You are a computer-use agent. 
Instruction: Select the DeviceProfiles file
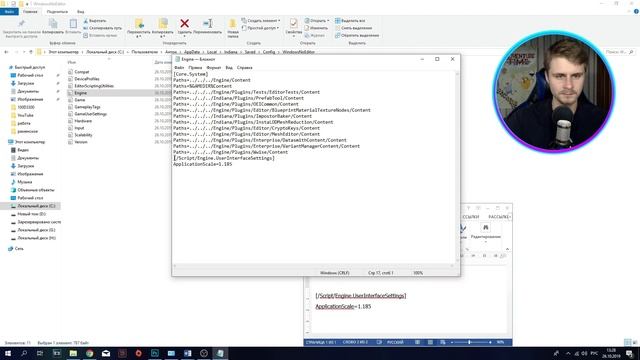[87, 79]
